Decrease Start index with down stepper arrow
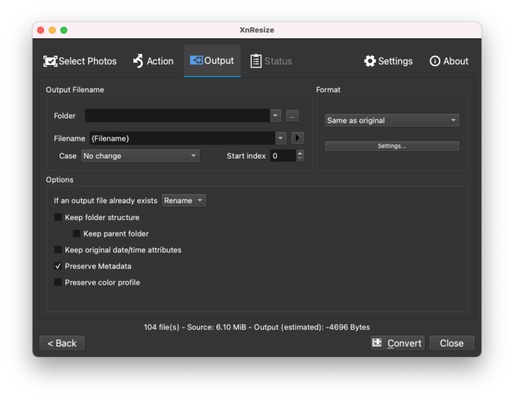Image resolution: width=514 pixels, height=400 pixels. 300,159
